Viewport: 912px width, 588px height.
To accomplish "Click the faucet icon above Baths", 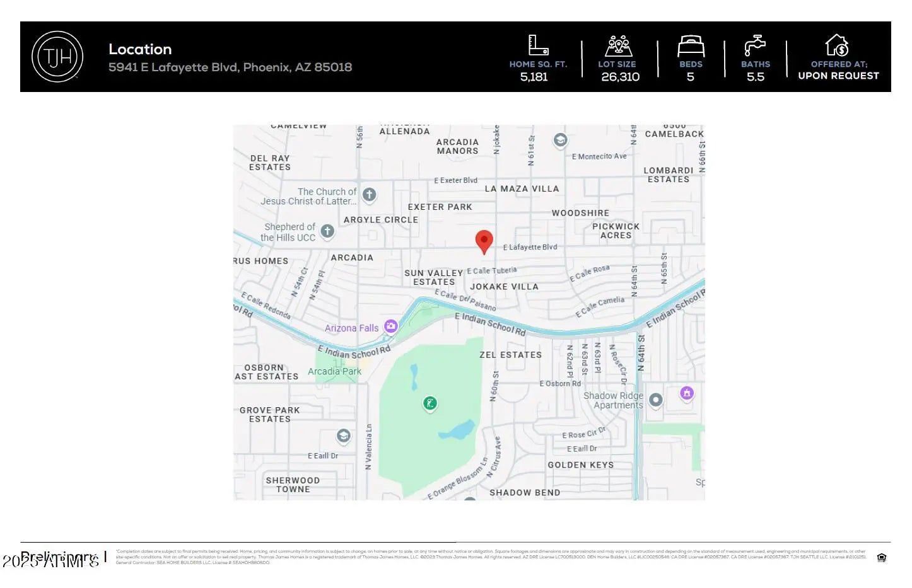I will (754, 46).
